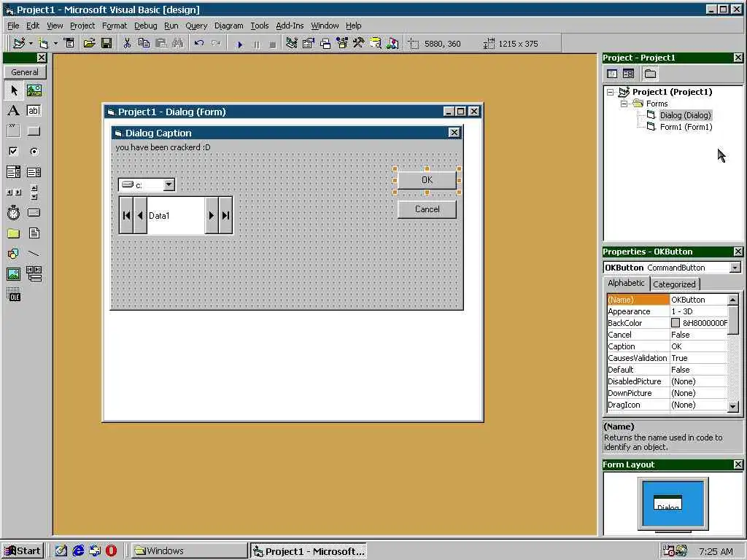Open the Menu Editor from toolbar
Image resolution: width=747 pixels, height=560 pixels.
coord(69,43)
